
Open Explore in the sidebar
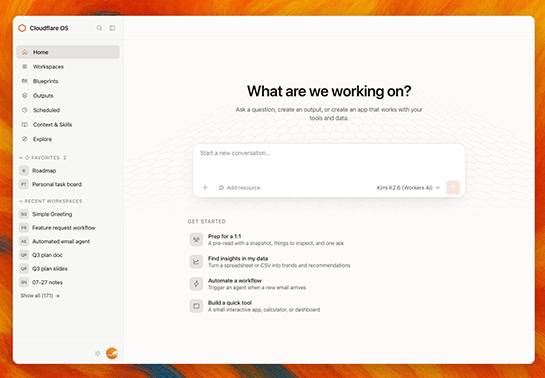click(68, 139)
